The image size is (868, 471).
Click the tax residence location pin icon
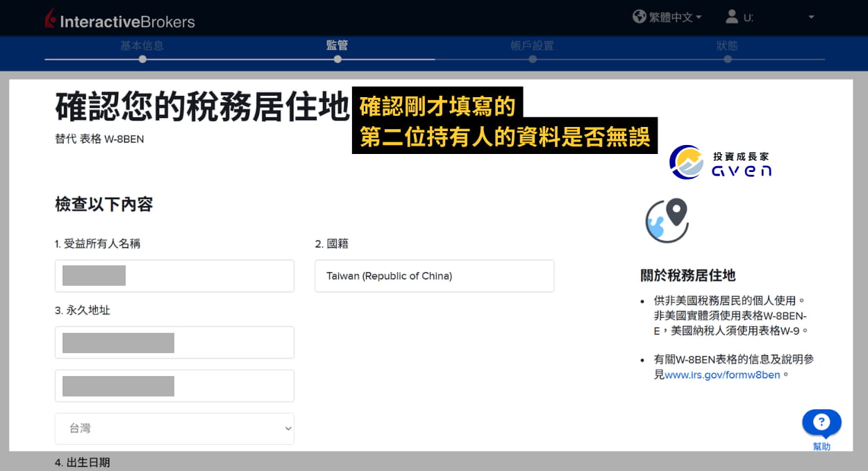click(667, 221)
